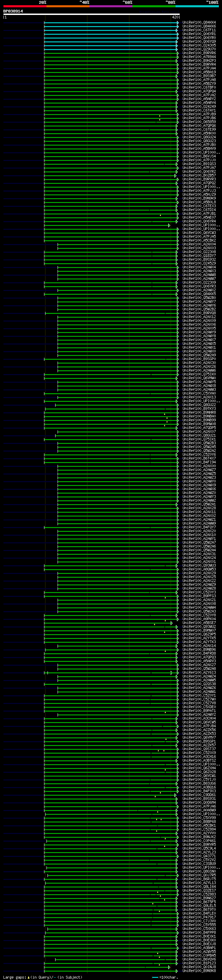
Task: Click hit label UniRef100_C7J3V0
Action: (x=199, y=921)
